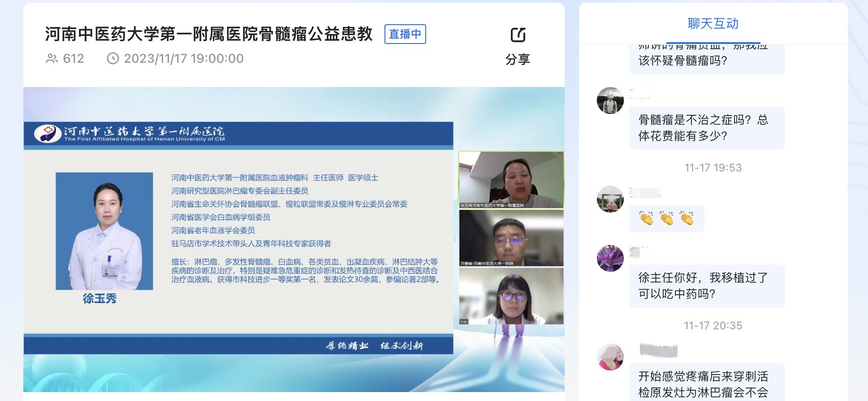Click the slide line 驻马店市学术技术带头人及青年科技专家获得者
Image resolution: width=868 pixels, height=401 pixels.
click(251, 244)
